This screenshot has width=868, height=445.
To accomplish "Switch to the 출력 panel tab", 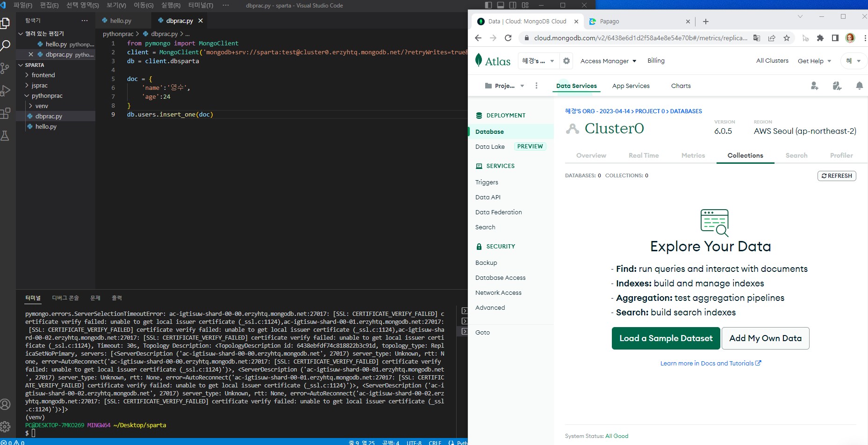I will coord(117,298).
